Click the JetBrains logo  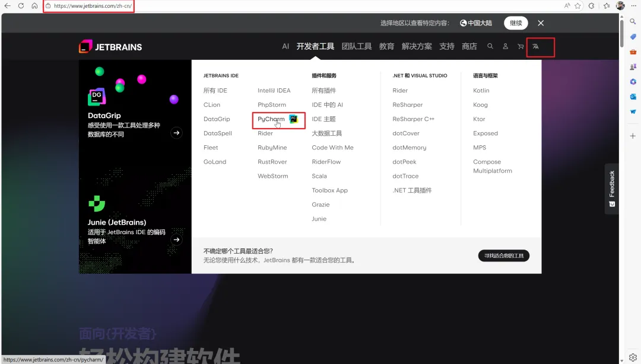pyautogui.click(x=110, y=47)
